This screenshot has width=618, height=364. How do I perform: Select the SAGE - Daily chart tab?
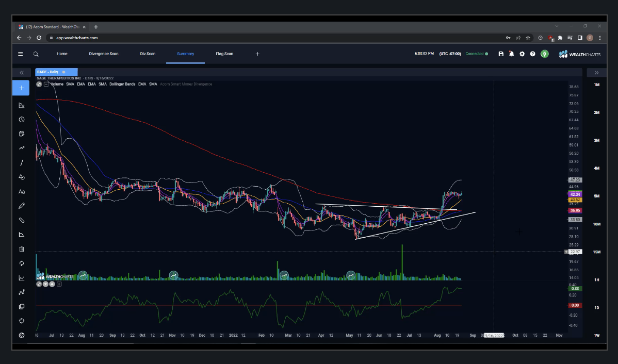click(56, 72)
